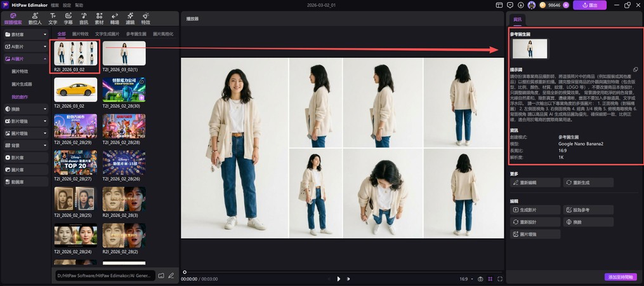
Task: Open the output folder icon
Action: click(161, 275)
